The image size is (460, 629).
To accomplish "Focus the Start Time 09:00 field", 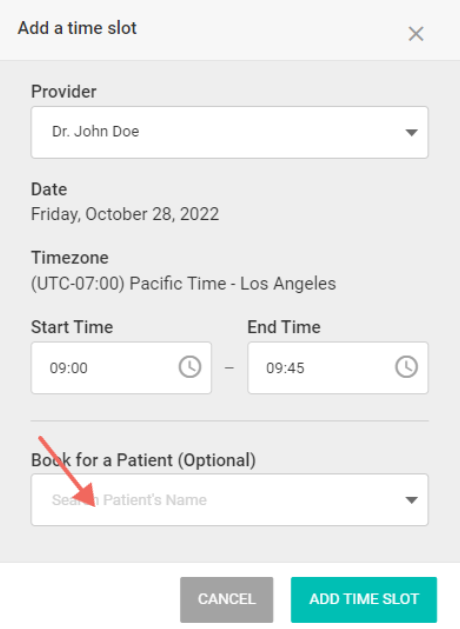I will (x=121, y=367).
